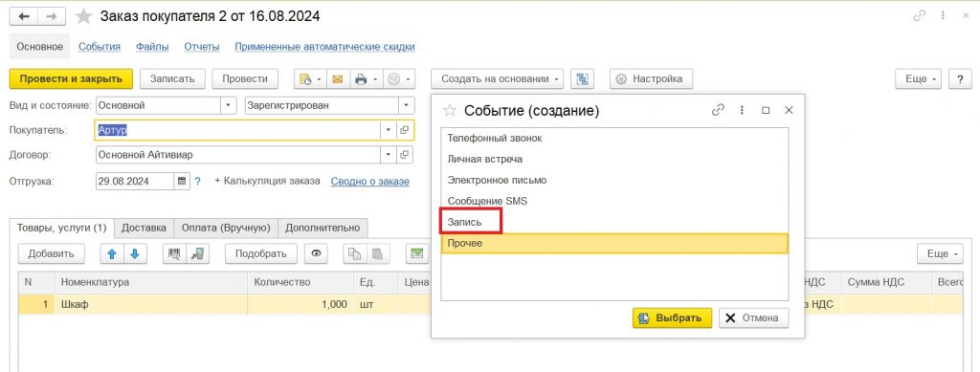Image resolution: width=980 pixels, height=372 pixels.
Task: Open the help question mark button
Action: tap(959, 79)
